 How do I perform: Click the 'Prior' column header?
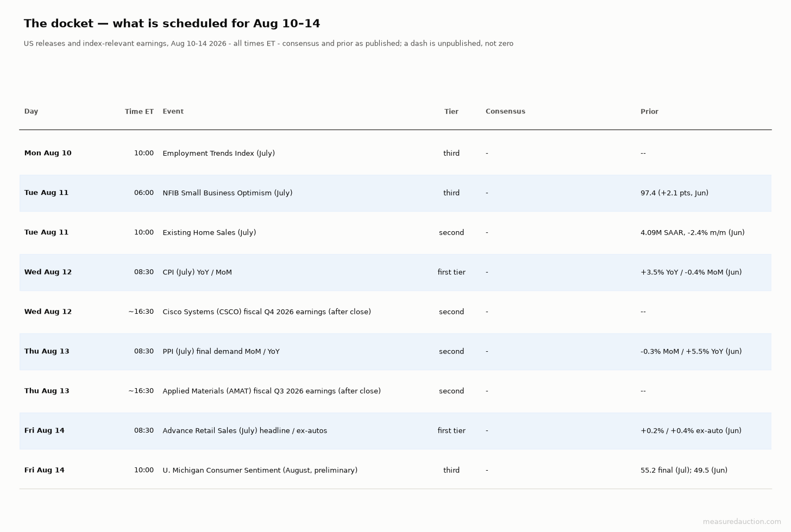[649, 111]
